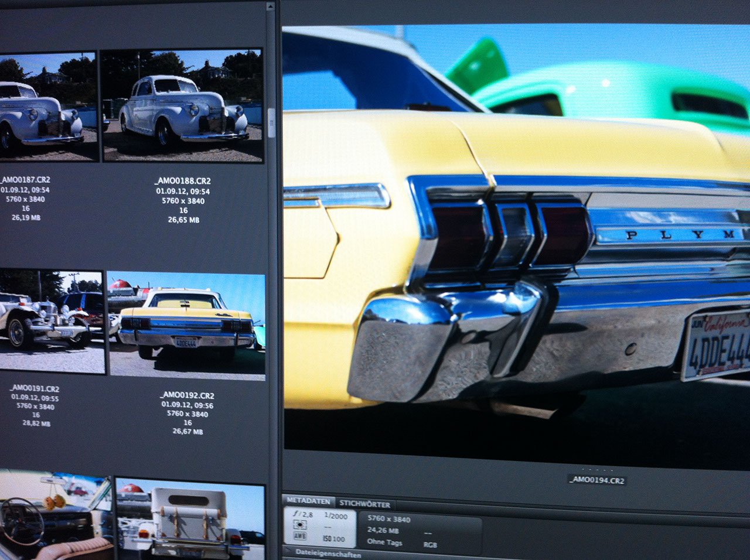The height and width of the screenshot is (560, 750).
Task: Select the _AMO0192.CR2 yellow car thumbnail
Action: [x=187, y=326]
